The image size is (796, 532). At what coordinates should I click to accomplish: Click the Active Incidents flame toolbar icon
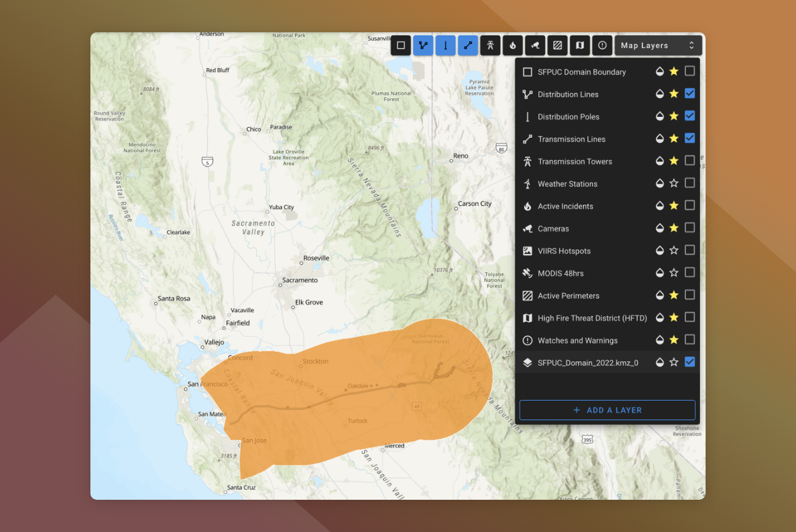(x=513, y=45)
